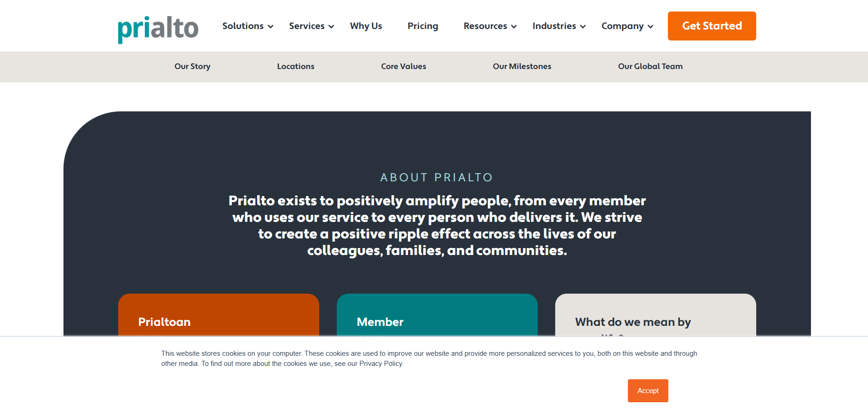Click the Prialto logo
868x411 pixels.
[x=158, y=29]
